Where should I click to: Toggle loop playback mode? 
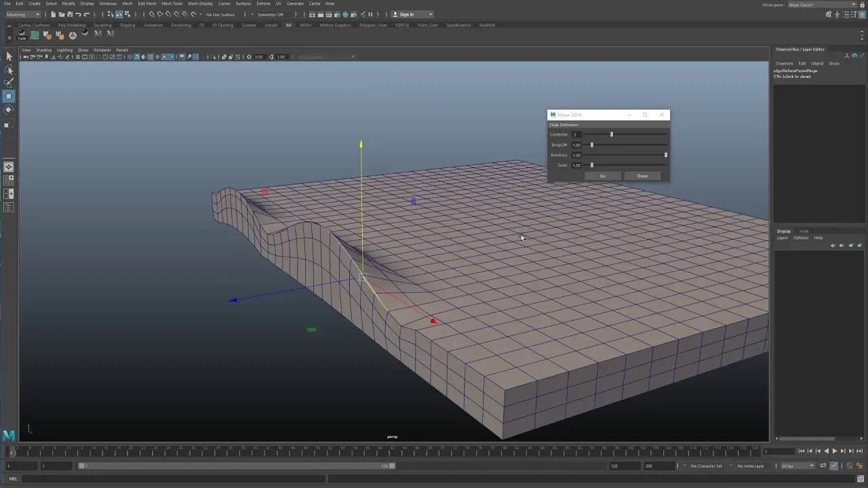(823, 466)
